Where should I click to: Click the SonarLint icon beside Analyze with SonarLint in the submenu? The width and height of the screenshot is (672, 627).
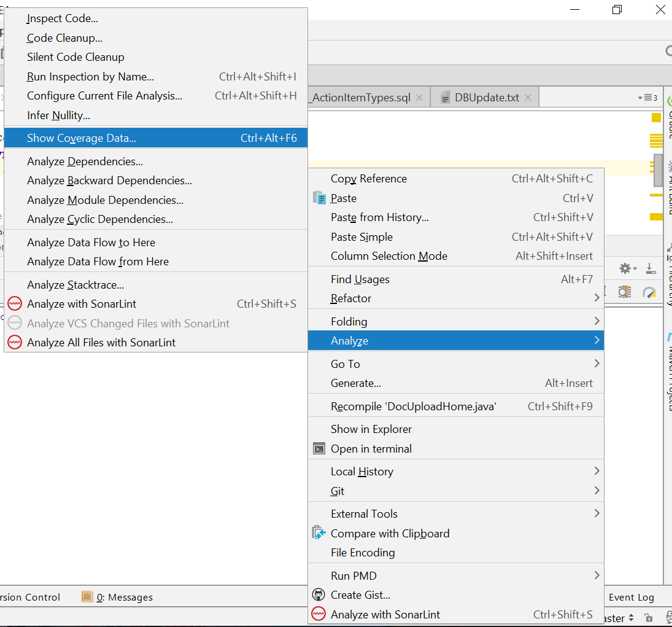pos(15,303)
